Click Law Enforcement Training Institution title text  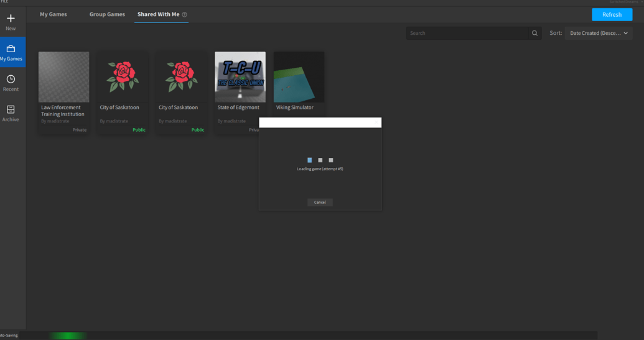pyautogui.click(x=62, y=111)
